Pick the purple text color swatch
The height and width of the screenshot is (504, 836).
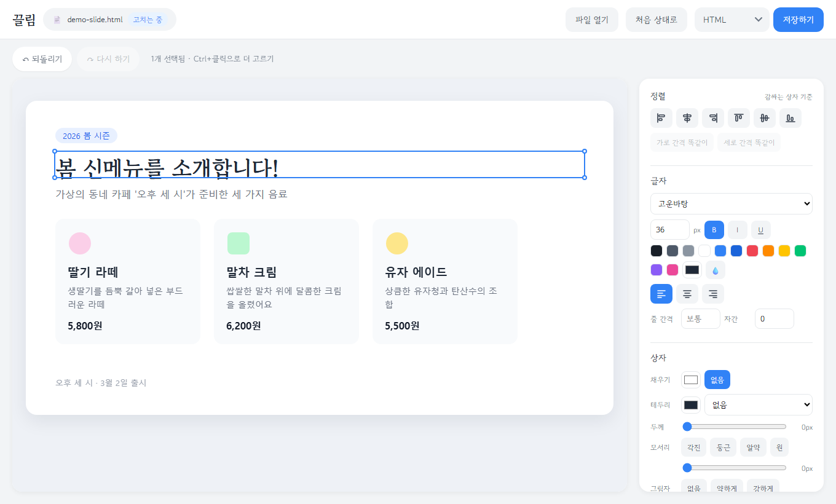[657, 269]
